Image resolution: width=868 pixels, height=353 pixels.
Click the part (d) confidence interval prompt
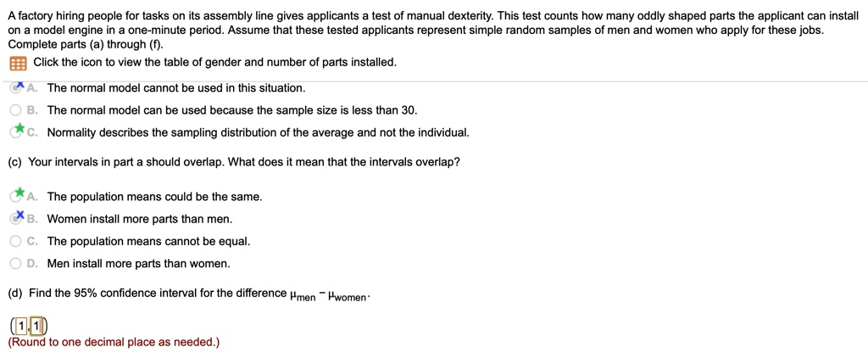coord(188,294)
